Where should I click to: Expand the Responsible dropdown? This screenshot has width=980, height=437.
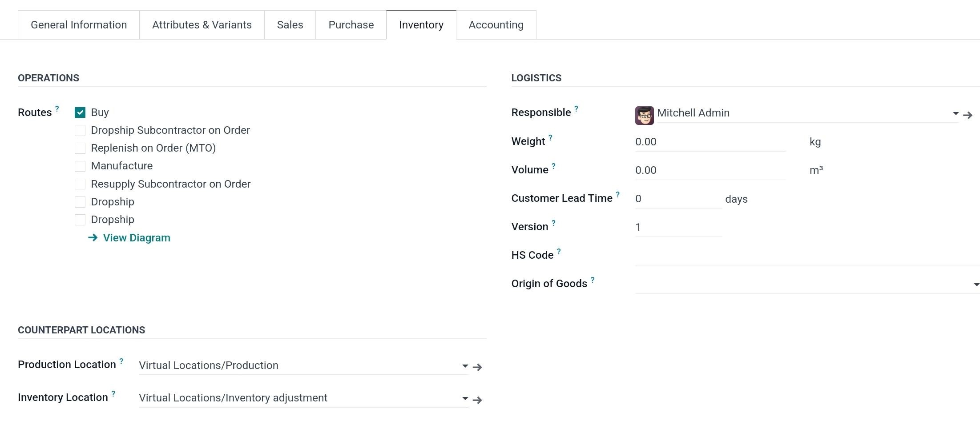click(x=955, y=113)
